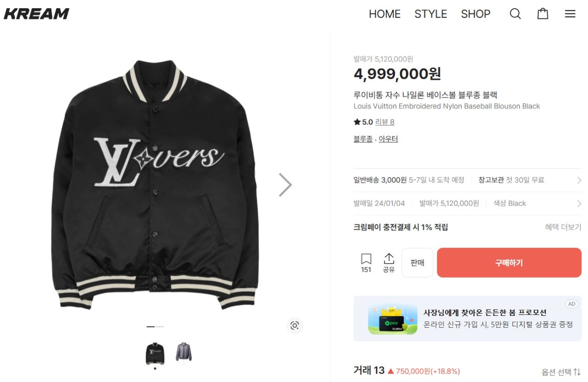
Task: Click the 판매 sell button
Action: click(x=417, y=262)
